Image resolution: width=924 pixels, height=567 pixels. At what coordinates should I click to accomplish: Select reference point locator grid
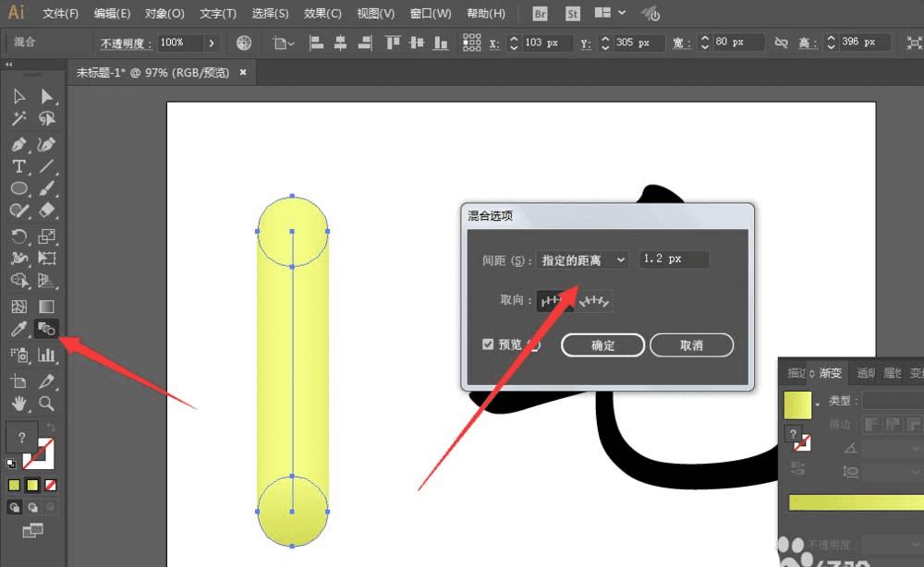471,42
